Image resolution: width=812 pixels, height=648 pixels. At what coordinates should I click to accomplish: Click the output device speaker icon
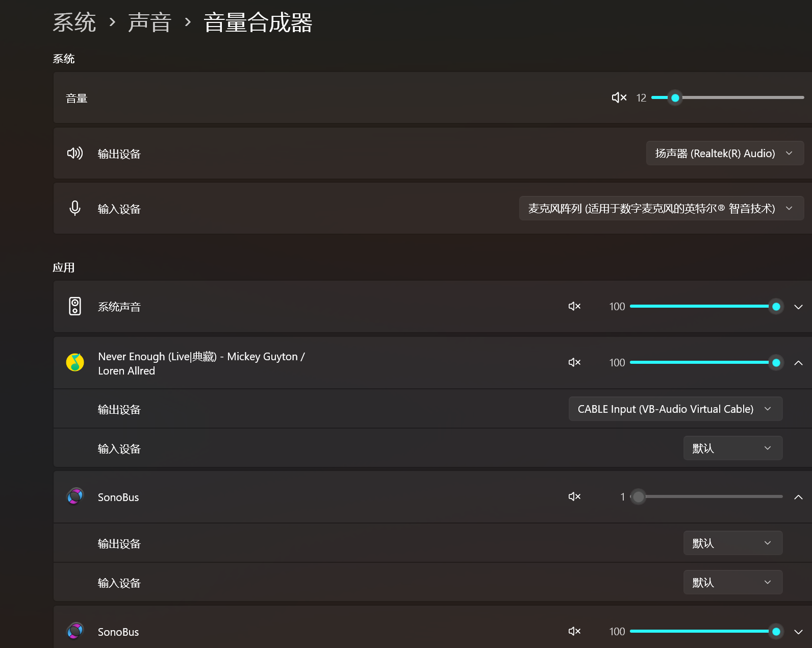(x=75, y=153)
